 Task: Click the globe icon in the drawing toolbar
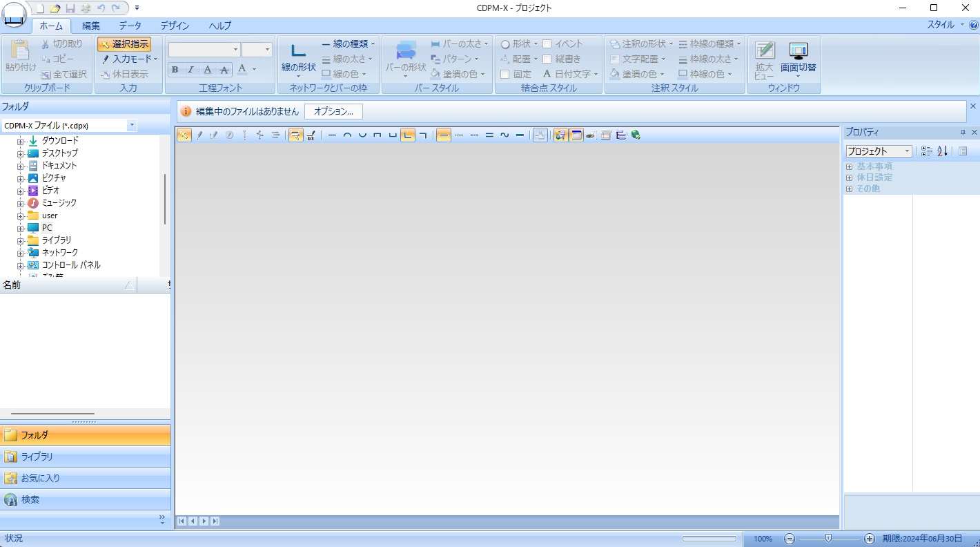coord(636,135)
